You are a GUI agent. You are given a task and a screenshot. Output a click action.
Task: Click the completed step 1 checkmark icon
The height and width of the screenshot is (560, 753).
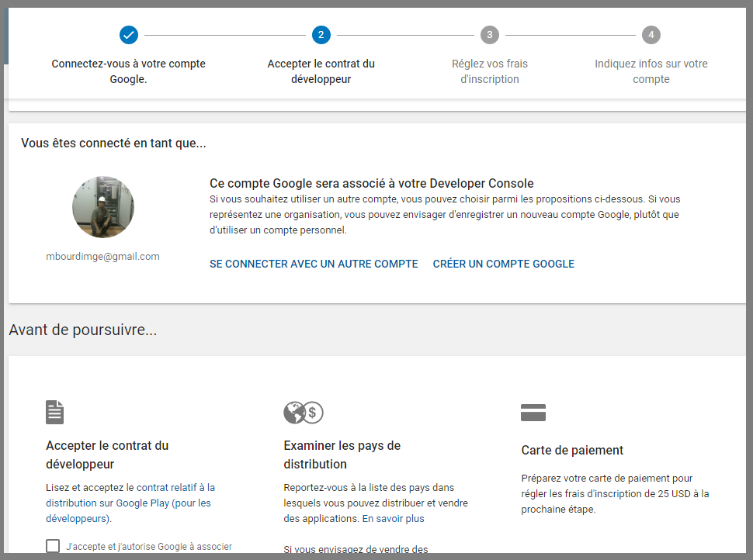pyautogui.click(x=129, y=35)
